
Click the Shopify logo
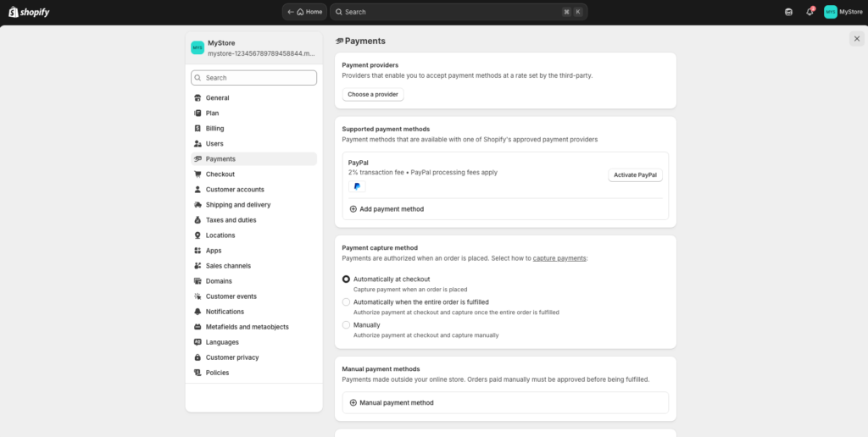(x=29, y=12)
